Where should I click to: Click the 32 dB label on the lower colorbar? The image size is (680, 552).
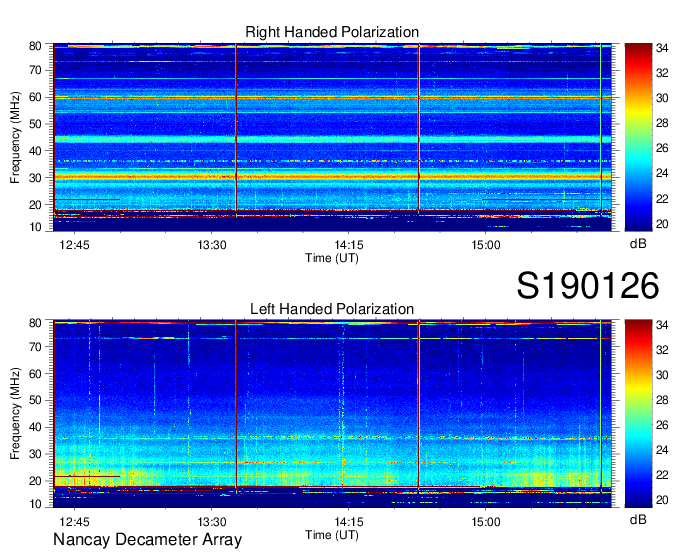pyautogui.click(x=662, y=349)
